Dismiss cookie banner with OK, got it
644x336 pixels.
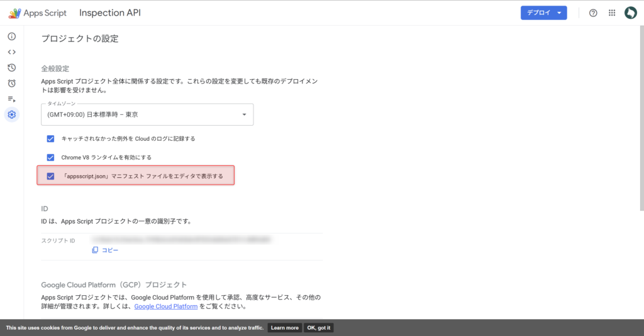(x=319, y=328)
